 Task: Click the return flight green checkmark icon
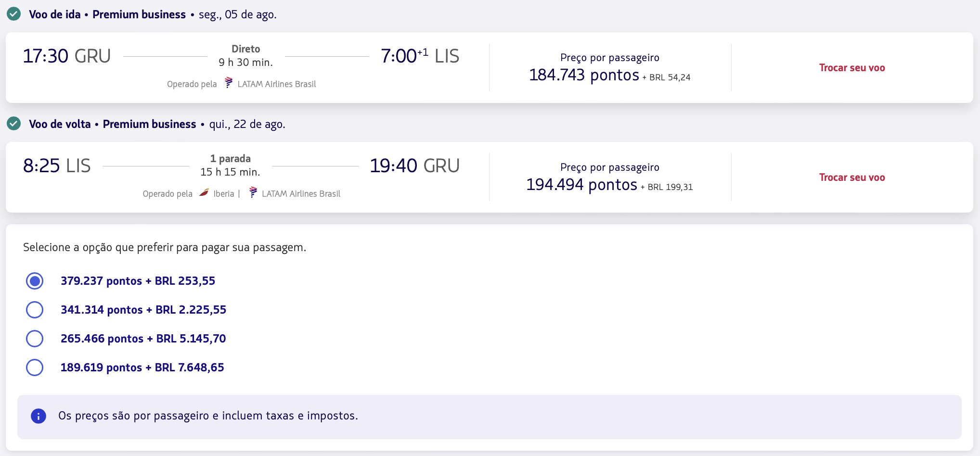pos(13,124)
